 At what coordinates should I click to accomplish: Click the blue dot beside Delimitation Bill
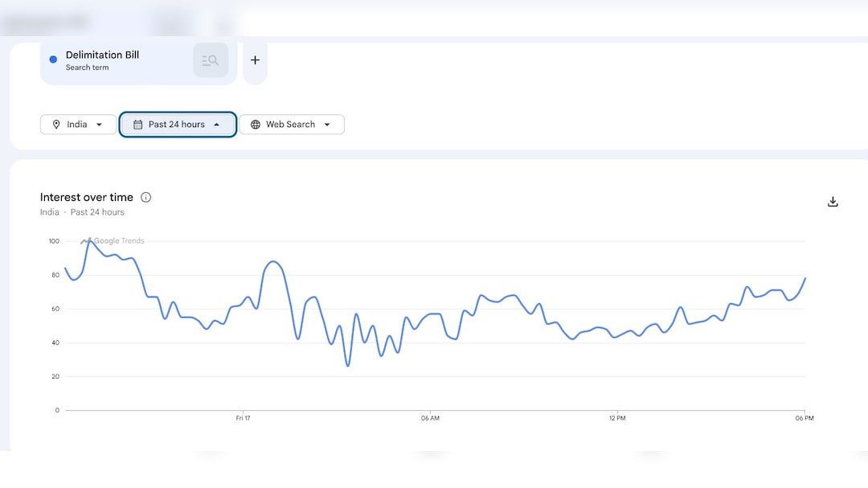[53, 59]
